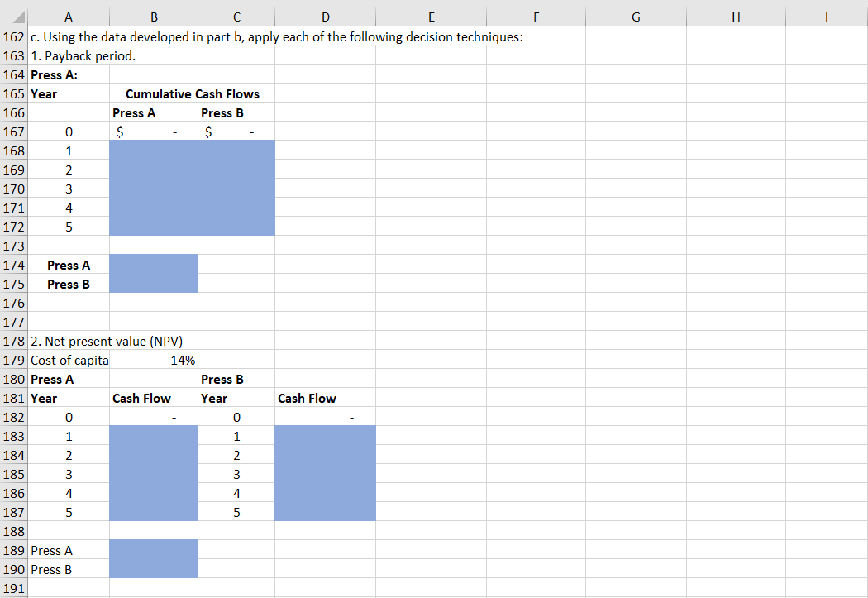868x598 pixels.
Task: Select Press B year 2 cell in row 184
Action: (236, 455)
